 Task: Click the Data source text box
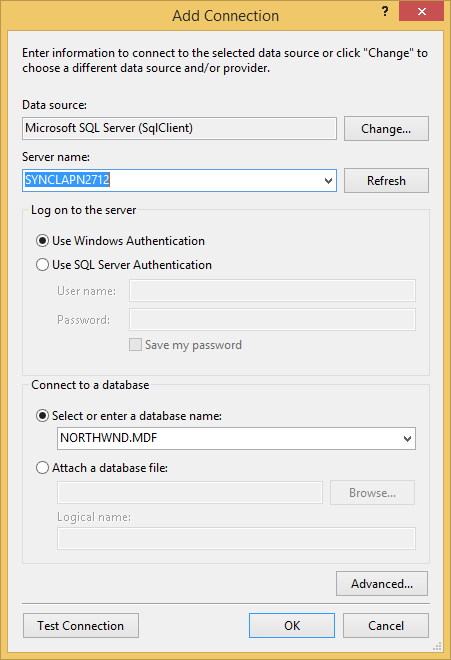(x=179, y=128)
